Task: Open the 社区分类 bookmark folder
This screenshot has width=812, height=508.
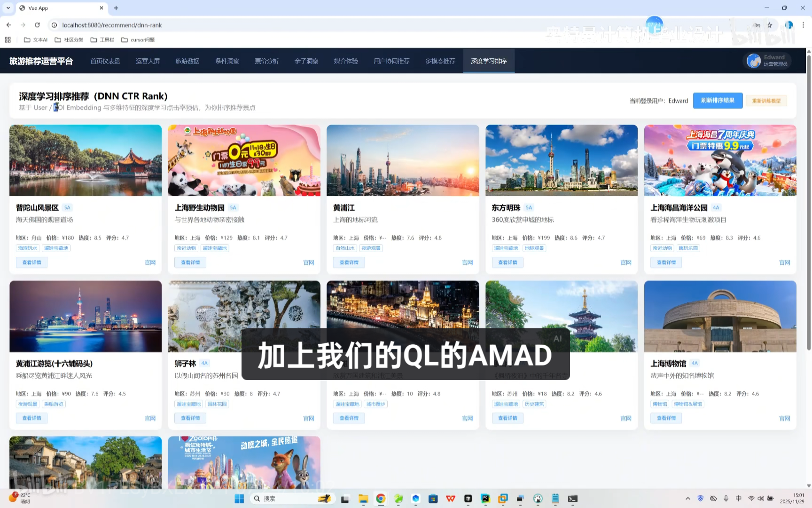Action: click(x=69, y=40)
